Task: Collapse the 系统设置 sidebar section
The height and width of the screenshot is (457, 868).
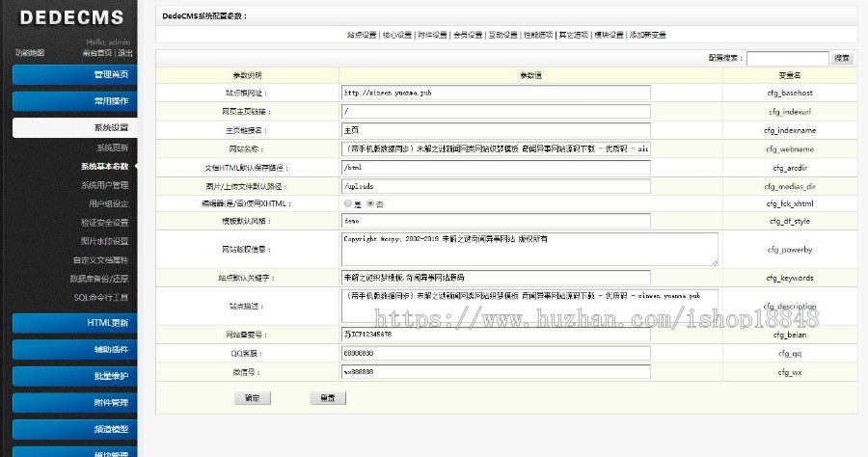Action: click(74, 127)
